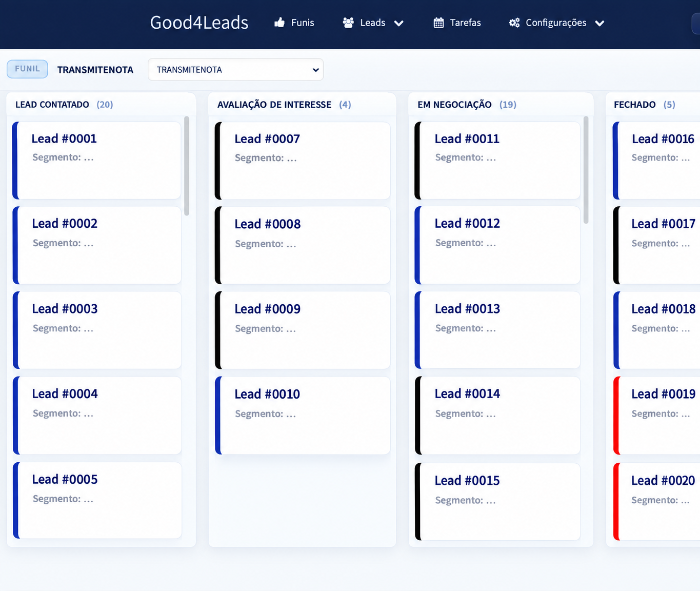This screenshot has height=591, width=700.
Task: Open the Lead #0002 card
Action: (97, 245)
